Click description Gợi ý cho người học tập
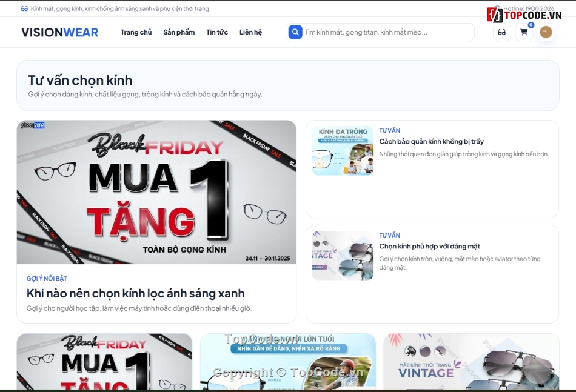The width and height of the screenshot is (576, 392). tap(139, 308)
